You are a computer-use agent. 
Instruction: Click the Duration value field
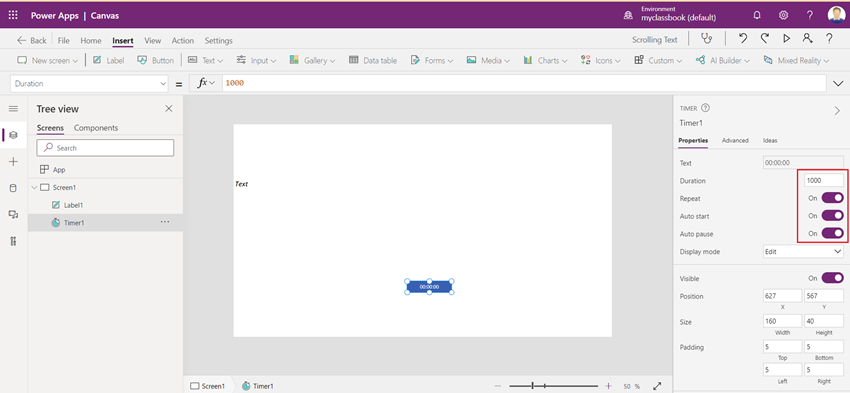823,181
